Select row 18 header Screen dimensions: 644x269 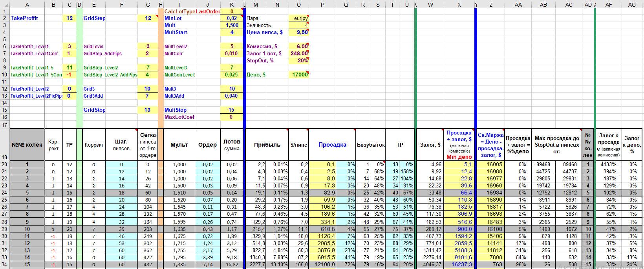4,145
